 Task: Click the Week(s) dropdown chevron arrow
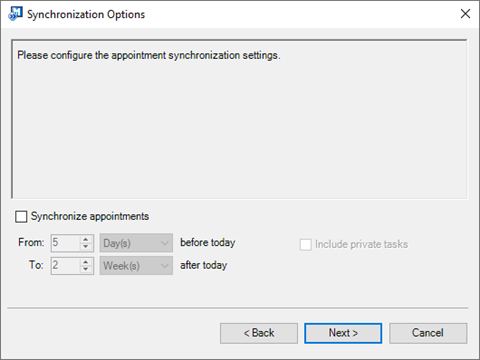pos(165,266)
